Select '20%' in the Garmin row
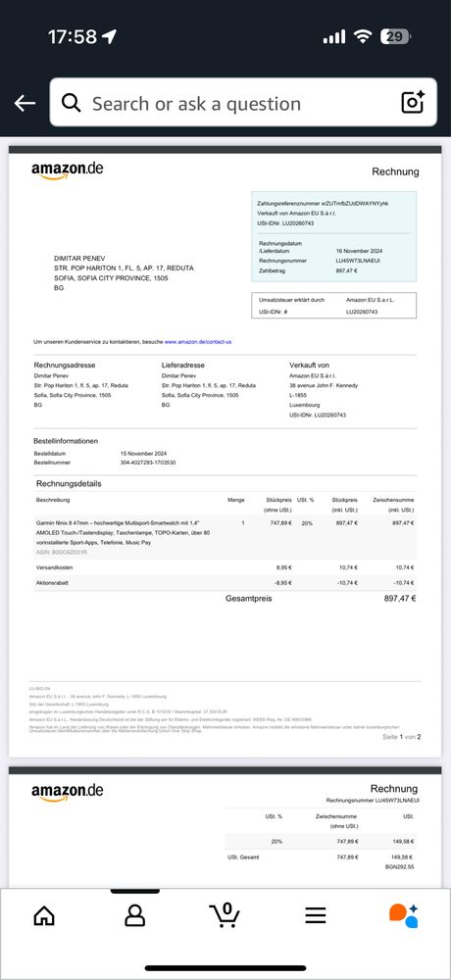 [307, 522]
